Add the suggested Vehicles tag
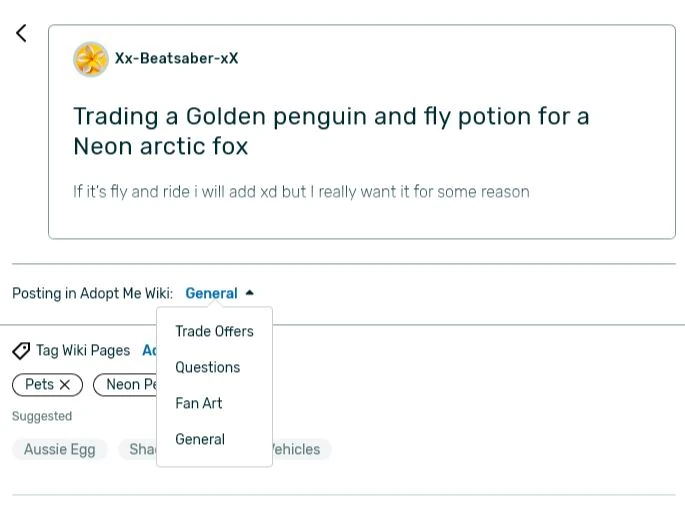685x505 pixels. [298, 450]
